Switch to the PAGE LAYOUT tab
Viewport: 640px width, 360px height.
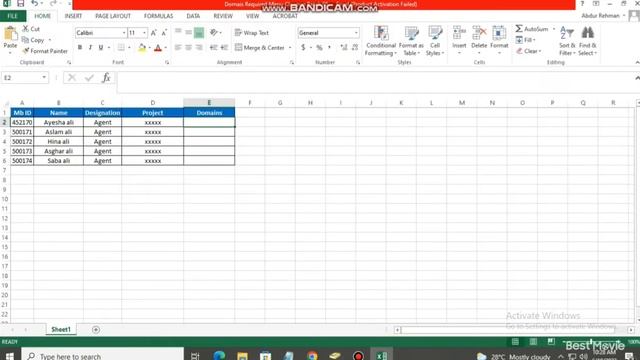(113, 16)
